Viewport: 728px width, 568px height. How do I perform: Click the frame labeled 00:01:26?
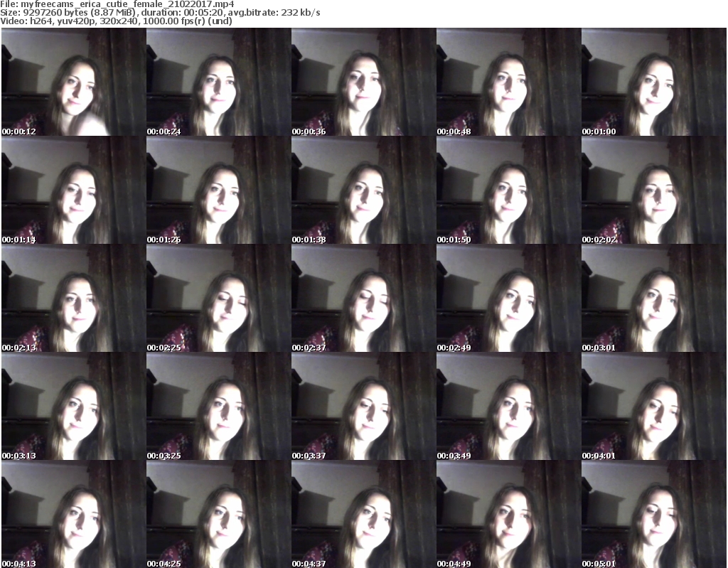click(x=219, y=190)
